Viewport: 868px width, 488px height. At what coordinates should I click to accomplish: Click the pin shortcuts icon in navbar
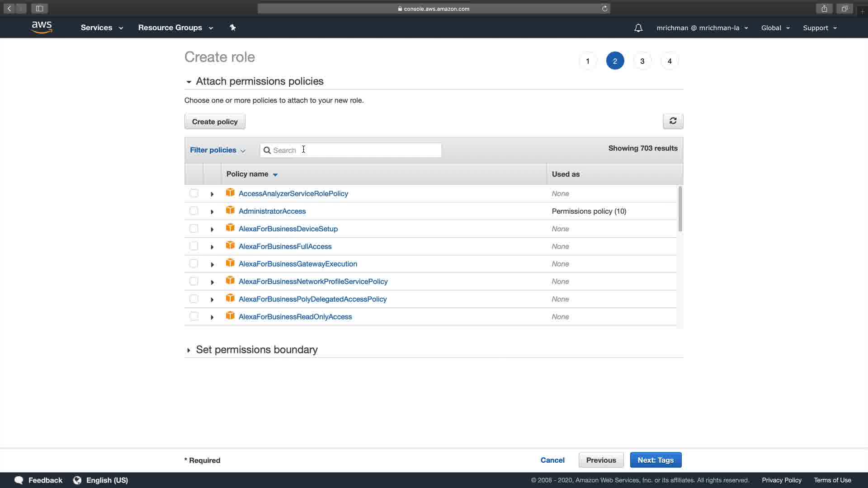(233, 28)
